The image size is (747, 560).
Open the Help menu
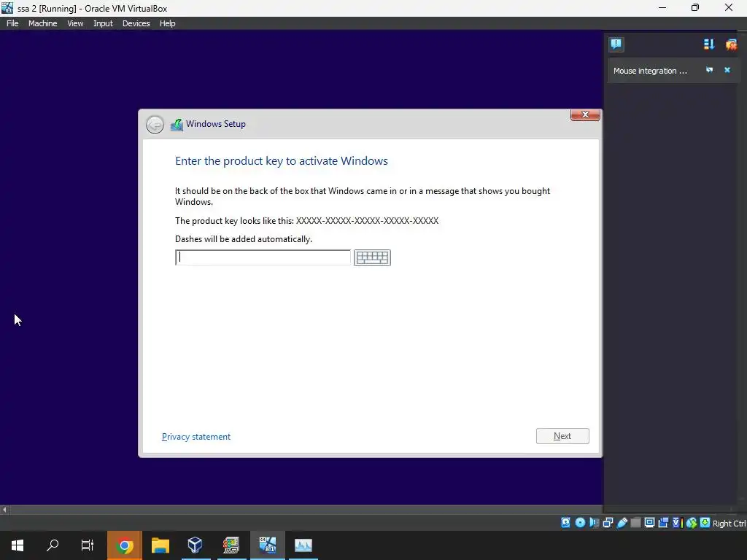tap(167, 23)
